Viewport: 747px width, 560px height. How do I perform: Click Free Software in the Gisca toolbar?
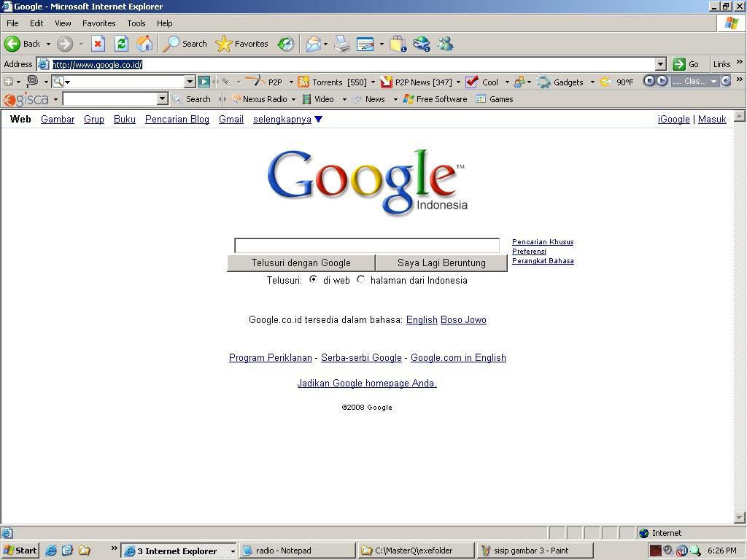435,99
